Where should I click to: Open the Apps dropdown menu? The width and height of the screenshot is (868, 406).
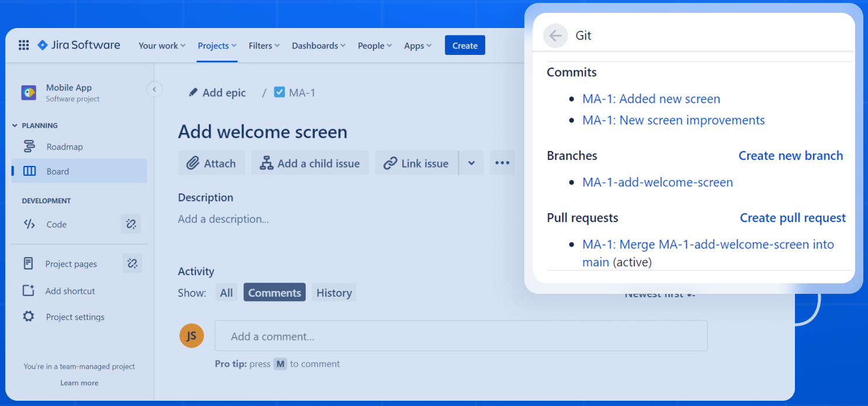pyautogui.click(x=418, y=46)
